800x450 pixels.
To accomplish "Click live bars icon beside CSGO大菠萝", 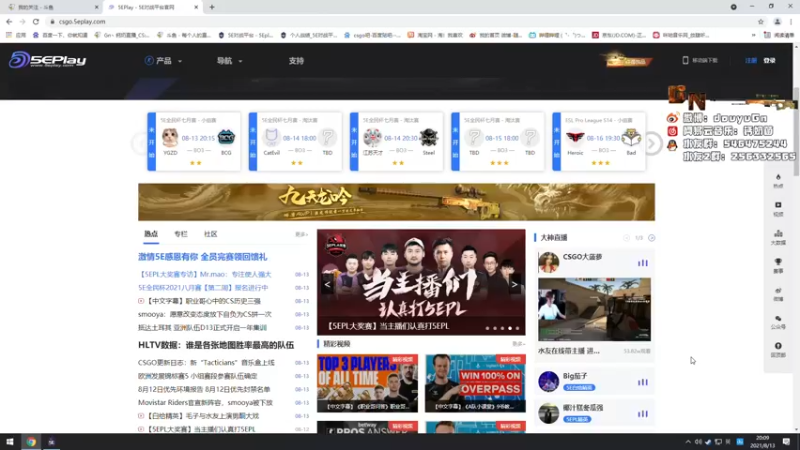I will pyautogui.click(x=642, y=263).
